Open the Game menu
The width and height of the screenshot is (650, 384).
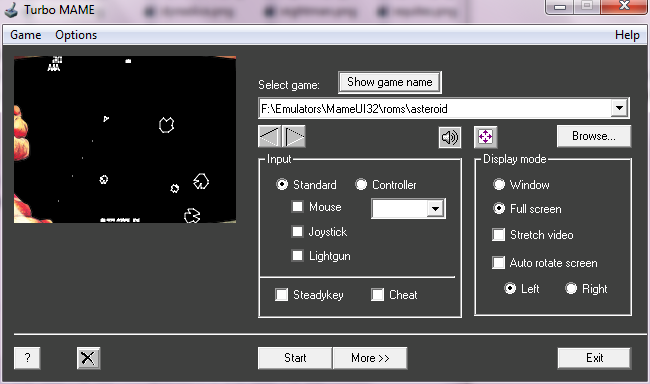(x=26, y=35)
